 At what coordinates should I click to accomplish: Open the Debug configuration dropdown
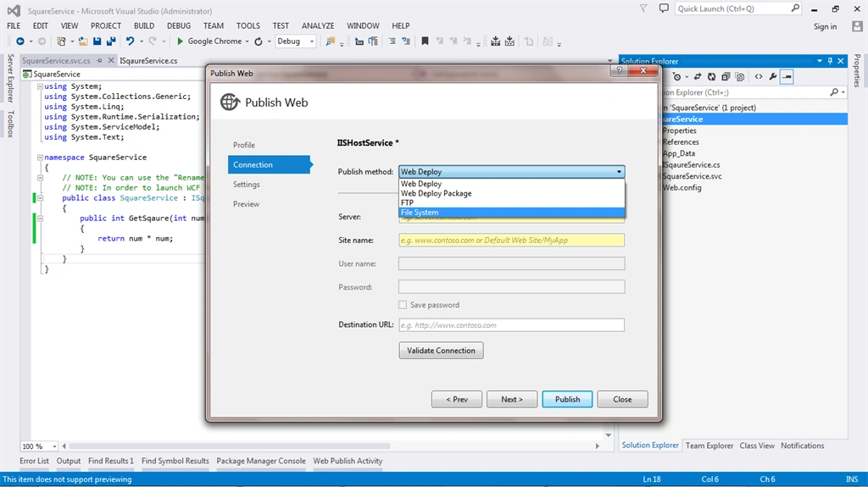coord(296,42)
